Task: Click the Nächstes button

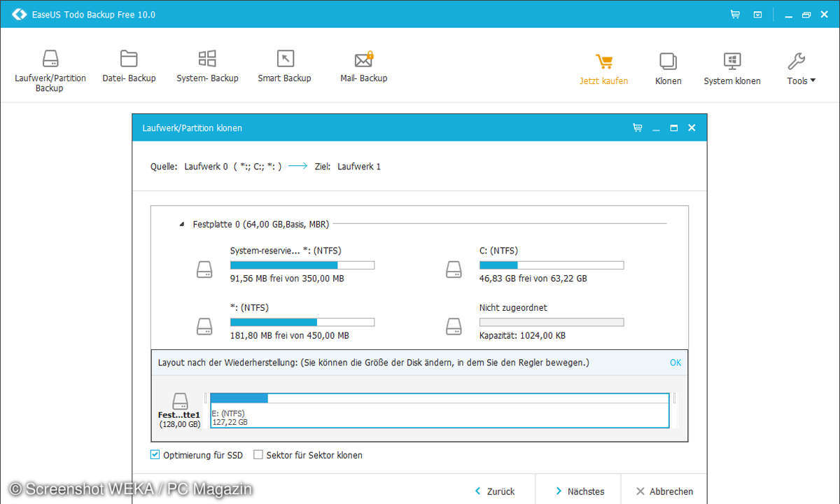Action: [580, 491]
